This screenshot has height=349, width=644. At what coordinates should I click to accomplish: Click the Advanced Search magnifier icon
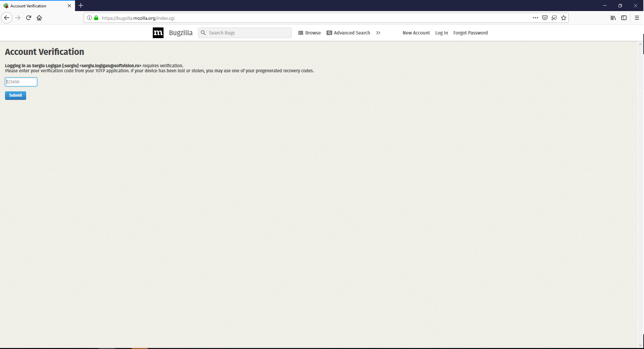point(329,32)
